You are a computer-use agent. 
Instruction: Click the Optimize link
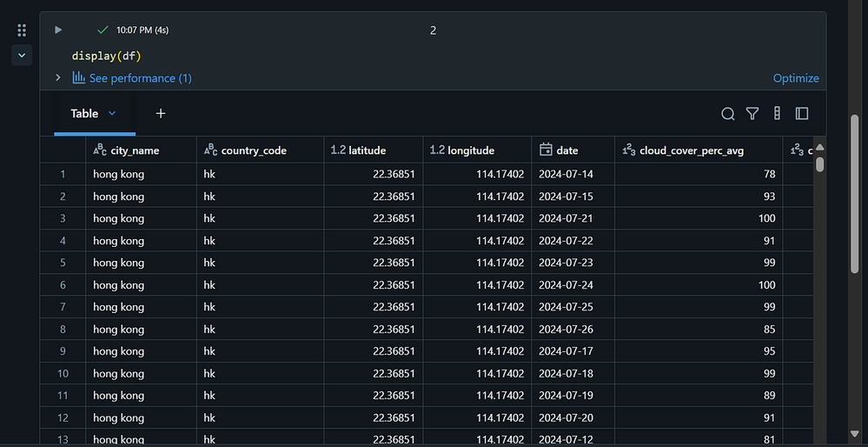click(796, 78)
